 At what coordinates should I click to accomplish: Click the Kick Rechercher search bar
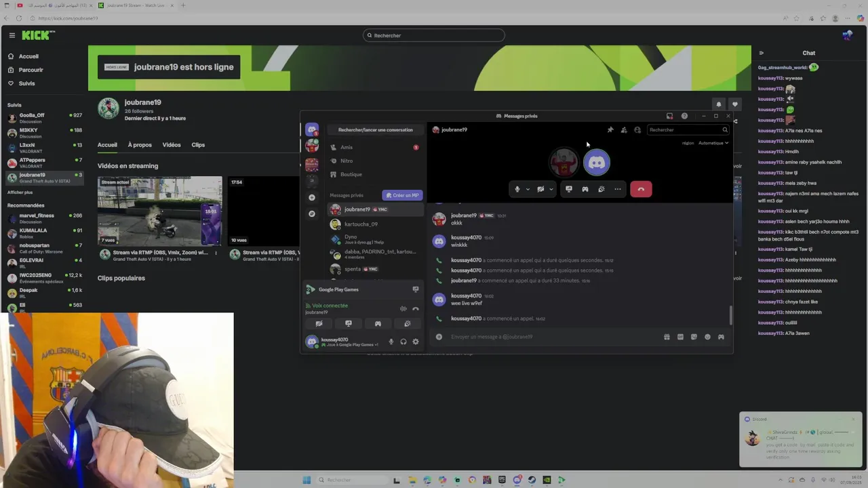click(x=434, y=35)
